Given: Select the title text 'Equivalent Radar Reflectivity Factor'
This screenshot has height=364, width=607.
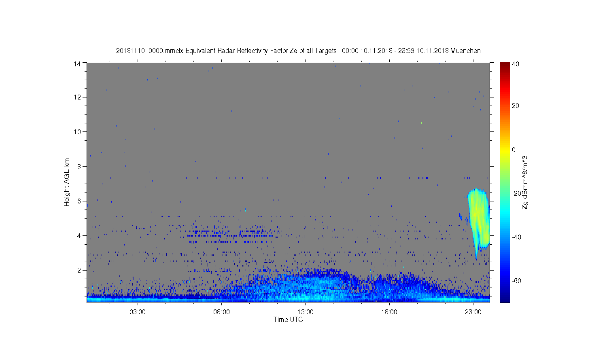Looking at the screenshot, I should 237,51.
